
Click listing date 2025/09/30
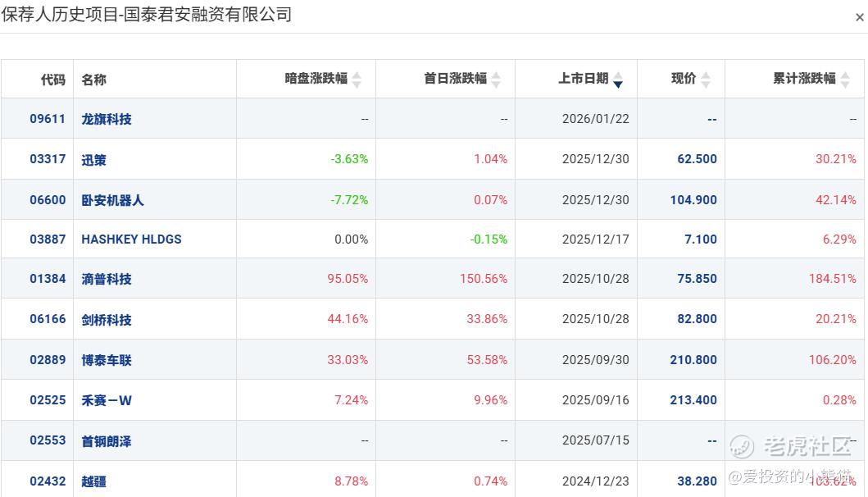pyautogui.click(x=596, y=359)
